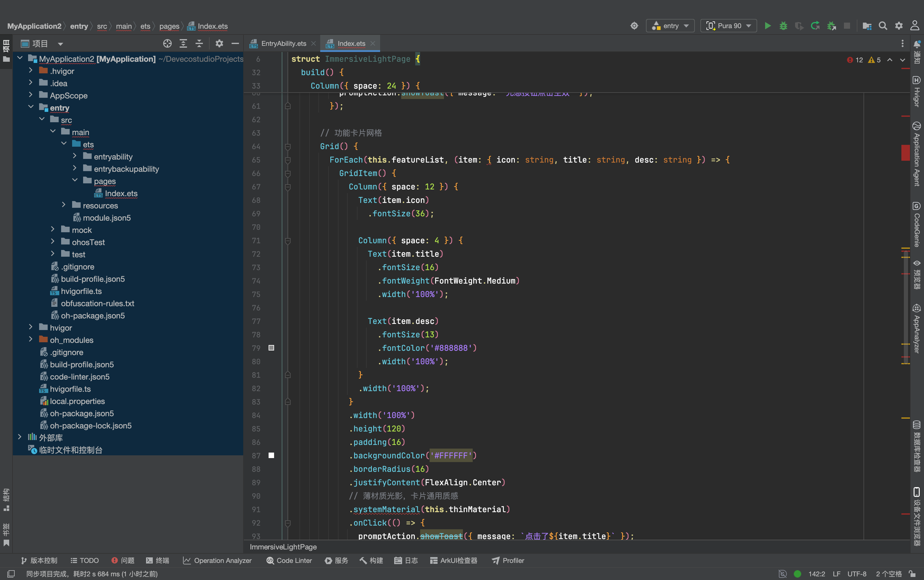
Task: Expand the resources folder in project tree
Action: tap(64, 205)
